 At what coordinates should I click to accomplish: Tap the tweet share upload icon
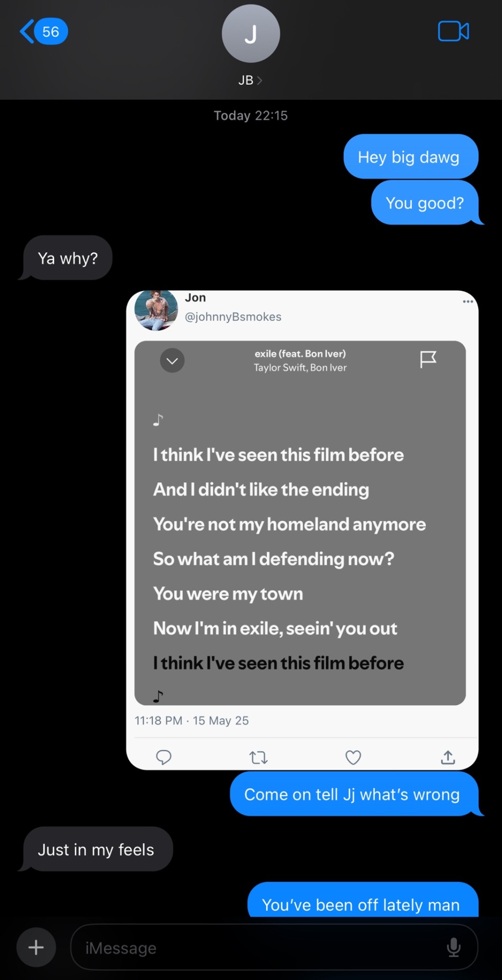(448, 757)
